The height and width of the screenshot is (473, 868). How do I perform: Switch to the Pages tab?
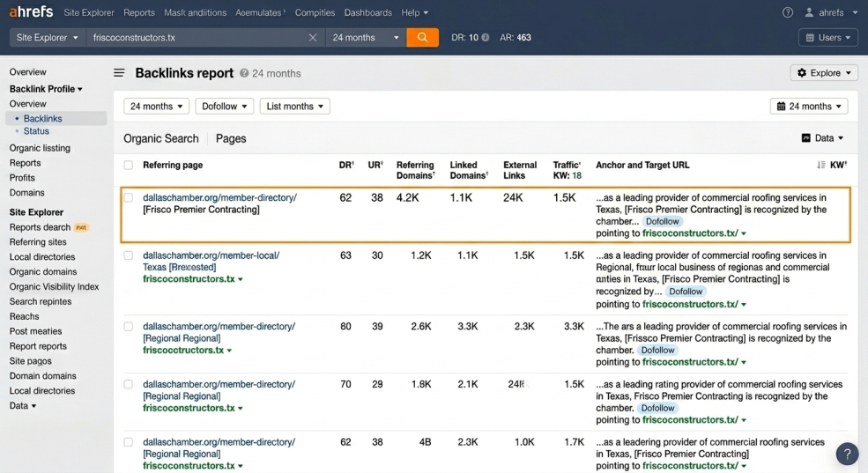(x=231, y=138)
